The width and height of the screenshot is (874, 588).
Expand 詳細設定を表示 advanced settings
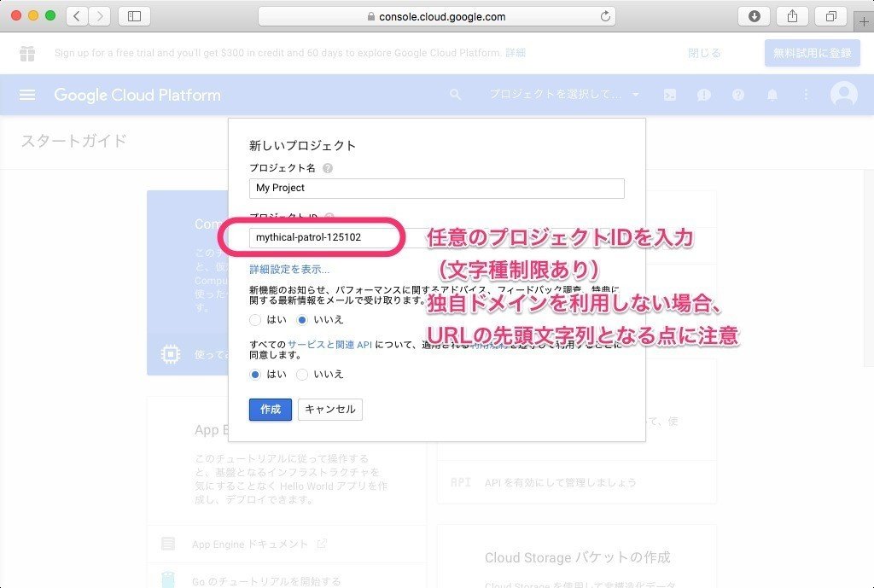click(x=289, y=270)
